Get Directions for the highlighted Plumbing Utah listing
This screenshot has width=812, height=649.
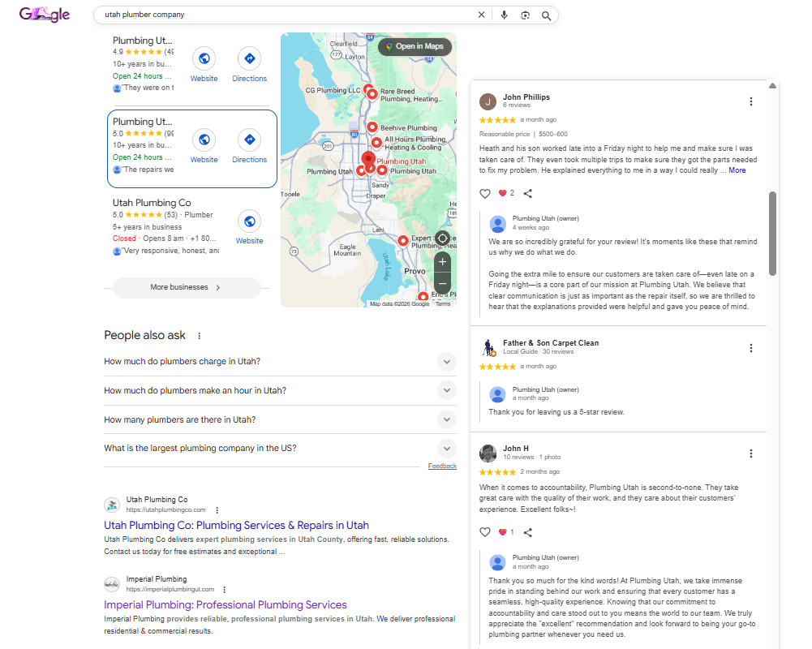point(249,137)
